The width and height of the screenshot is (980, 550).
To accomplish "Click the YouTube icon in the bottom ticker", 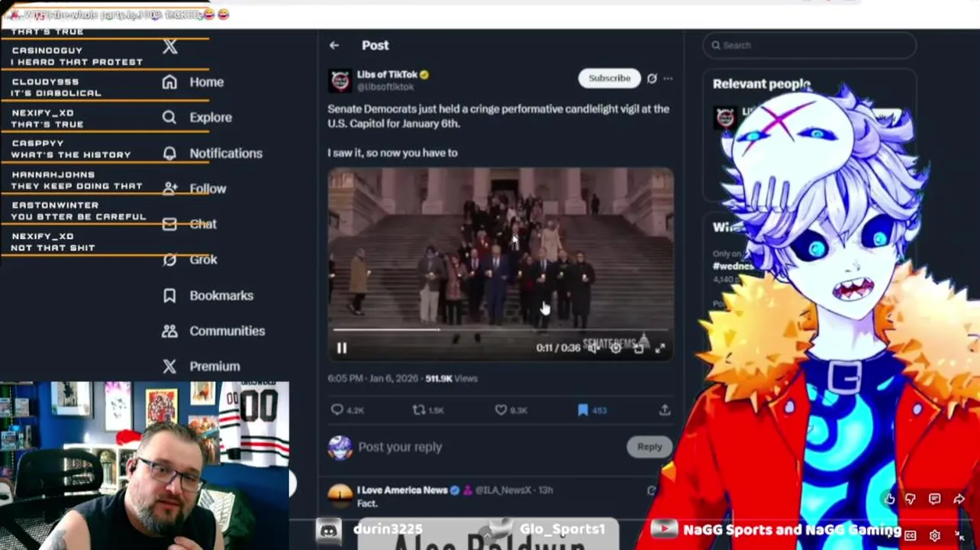I will [x=664, y=529].
